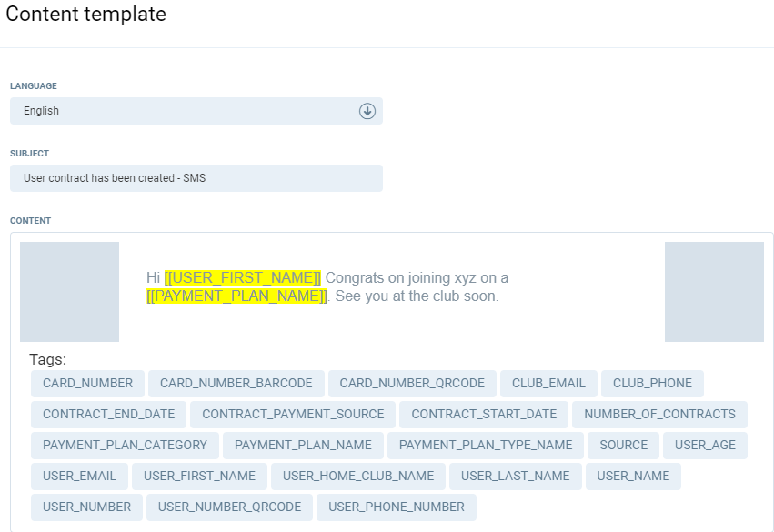Add the USER_AGE tag
The height and width of the screenshot is (532, 774).
tap(705, 446)
